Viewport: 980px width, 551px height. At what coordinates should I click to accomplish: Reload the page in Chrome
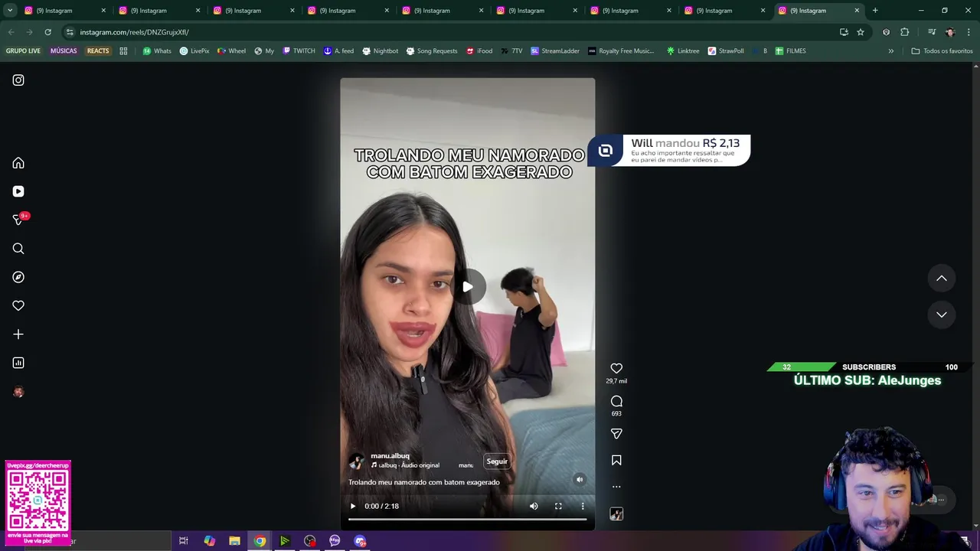pos(47,32)
